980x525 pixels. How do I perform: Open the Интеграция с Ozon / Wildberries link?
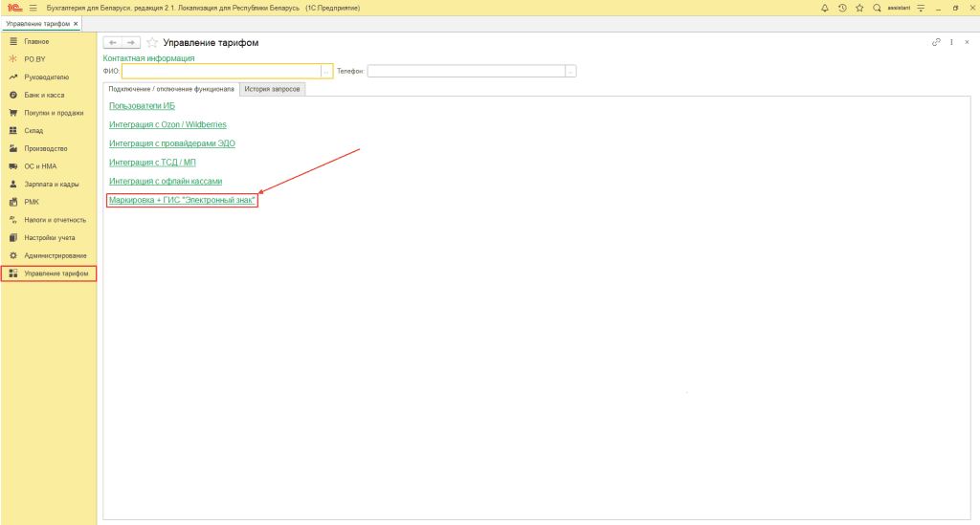pos(167,124)
